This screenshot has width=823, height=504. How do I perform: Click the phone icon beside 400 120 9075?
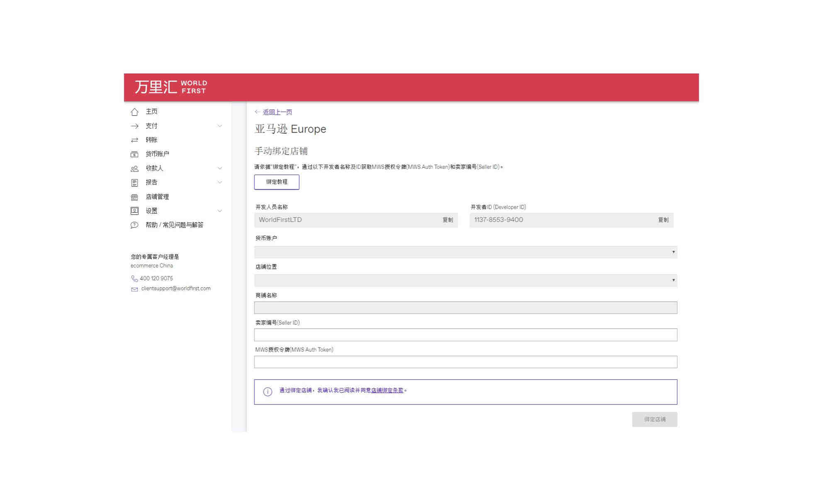pyautogui.click(x=134, y=279)
